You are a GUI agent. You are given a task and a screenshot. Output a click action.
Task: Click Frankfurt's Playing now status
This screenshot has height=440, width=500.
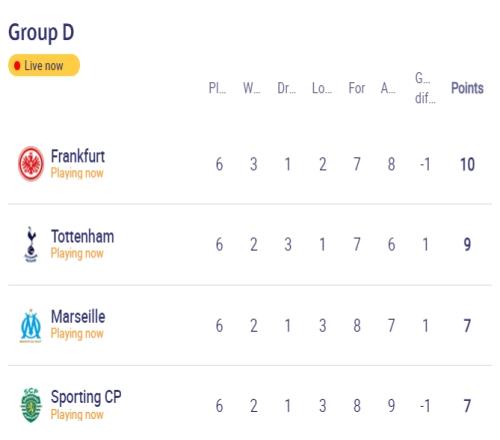77,173
